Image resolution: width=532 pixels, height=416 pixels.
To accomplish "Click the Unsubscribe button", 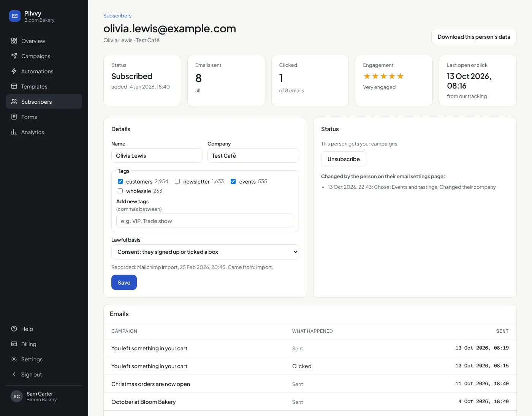I will (x=344, y=159).
